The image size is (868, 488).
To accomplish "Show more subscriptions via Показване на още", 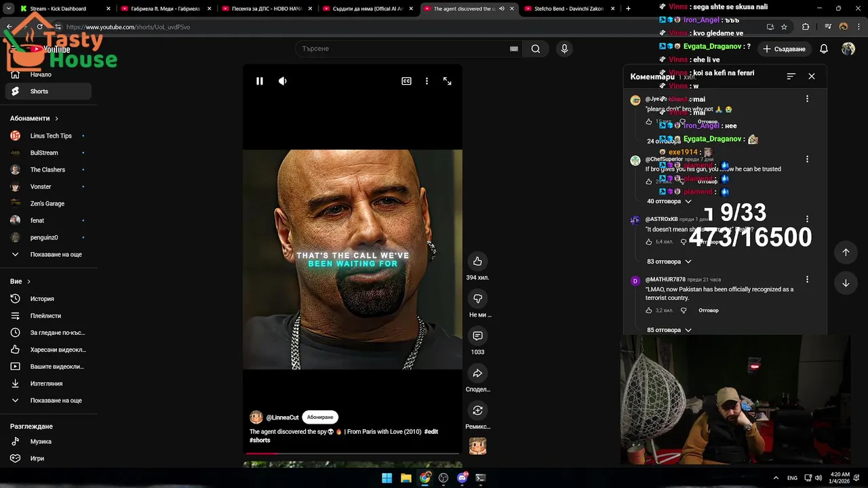I will [47, 254].
